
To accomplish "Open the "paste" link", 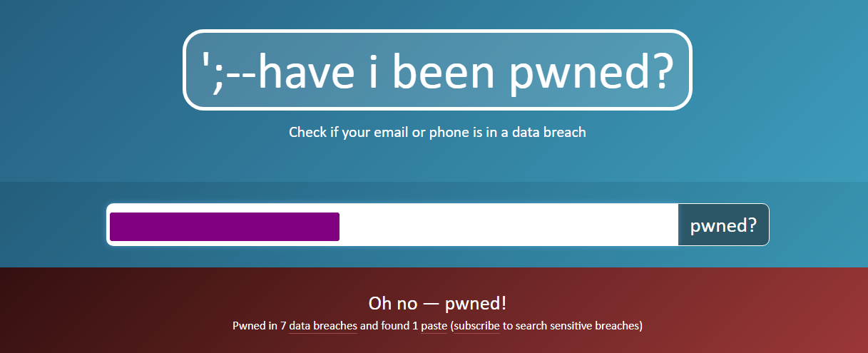I will 434,327.
